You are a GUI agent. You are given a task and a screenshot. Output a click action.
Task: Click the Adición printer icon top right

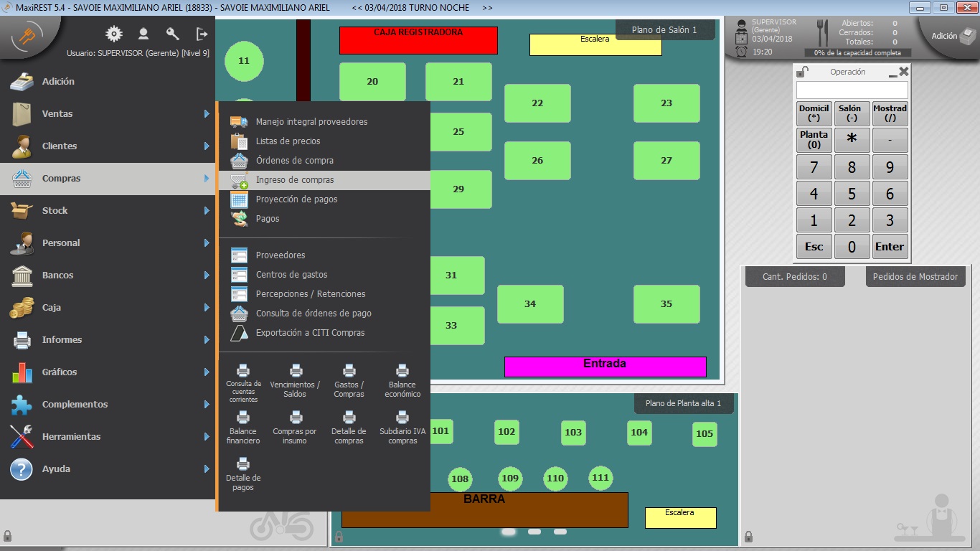click(x=967, y=35)
